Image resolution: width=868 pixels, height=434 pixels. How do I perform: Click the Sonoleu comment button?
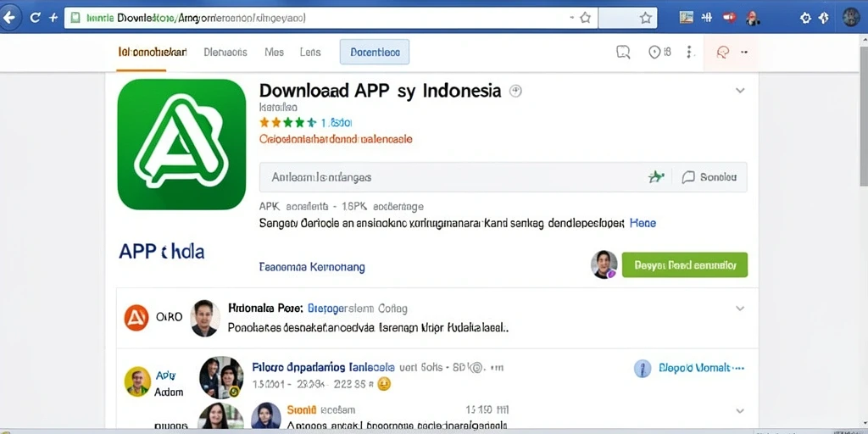709,177
